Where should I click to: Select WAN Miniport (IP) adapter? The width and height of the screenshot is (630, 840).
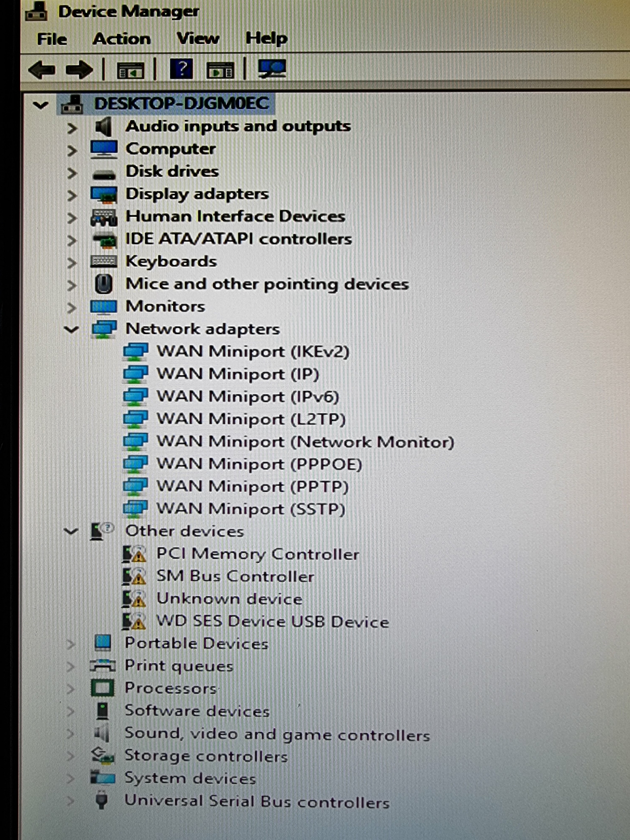coord(238,374)
